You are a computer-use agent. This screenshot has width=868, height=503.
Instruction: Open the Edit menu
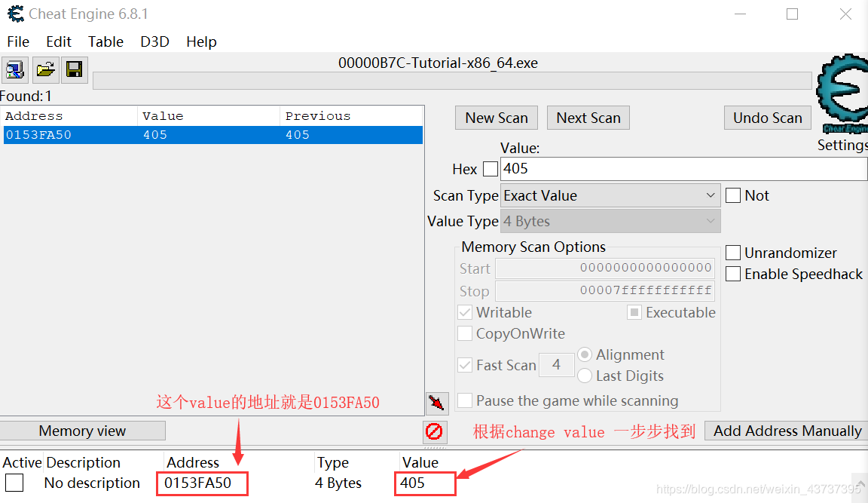click(x=59, y=41)
